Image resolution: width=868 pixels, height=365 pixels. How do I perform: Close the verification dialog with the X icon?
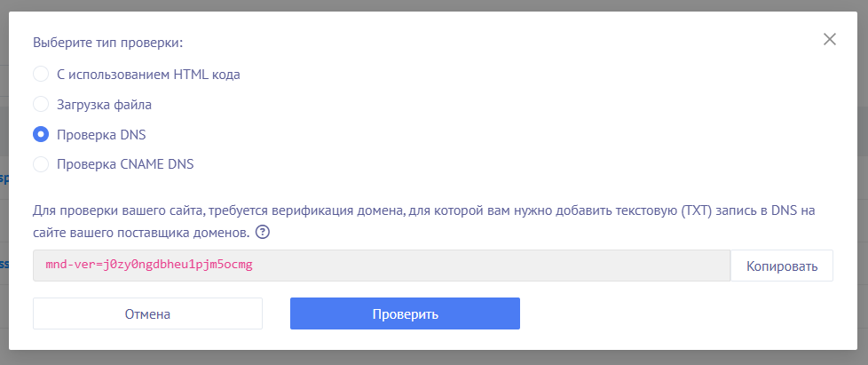[x=830, y=39]
